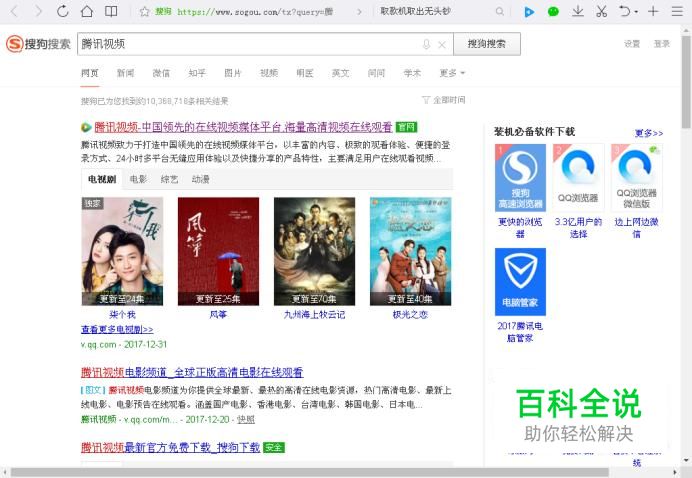692x478 pixels.
Task: Expand the address bar chevron arrow
Action: pos(359,12)
